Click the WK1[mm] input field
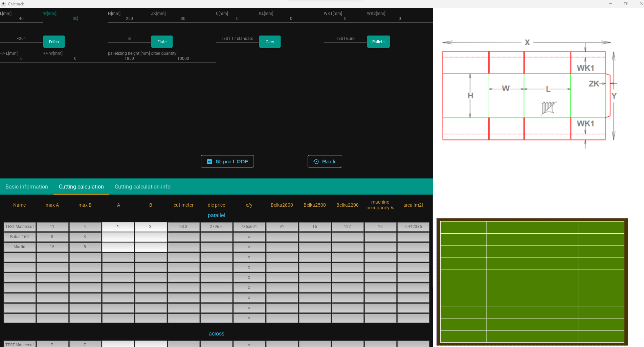The width and height of the screenshot is (644, 347). coord(345,19)
